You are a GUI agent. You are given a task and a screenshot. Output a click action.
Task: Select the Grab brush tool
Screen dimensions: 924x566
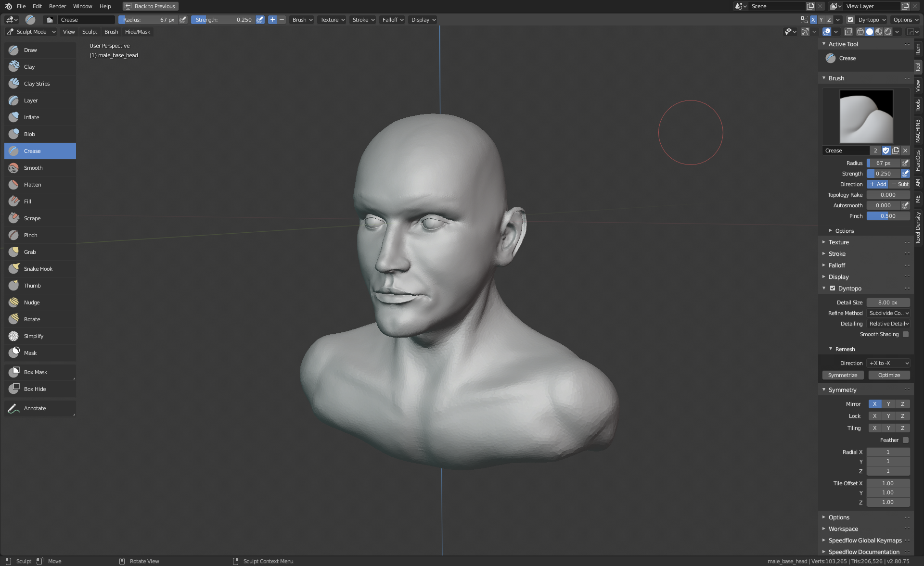(30, 252)
